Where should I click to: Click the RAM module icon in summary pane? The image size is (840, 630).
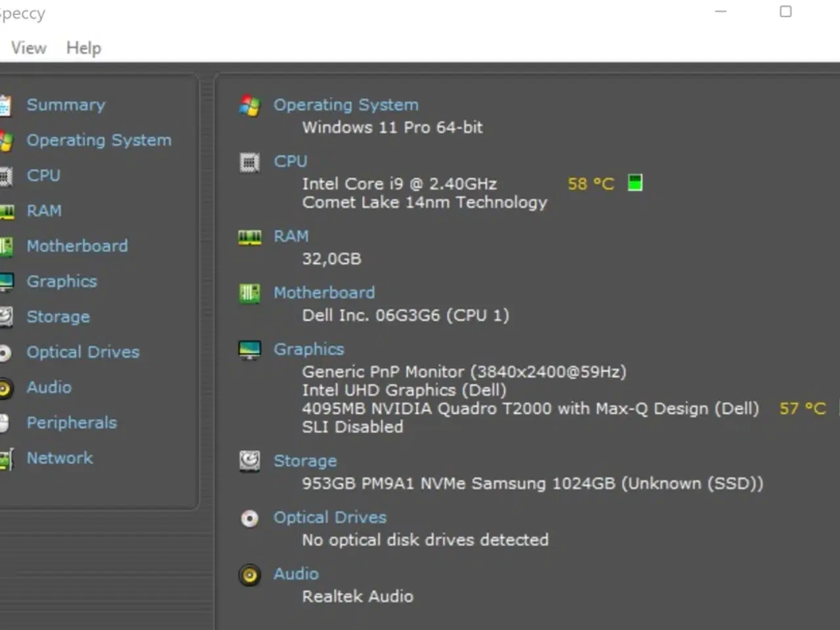[249, 238]
